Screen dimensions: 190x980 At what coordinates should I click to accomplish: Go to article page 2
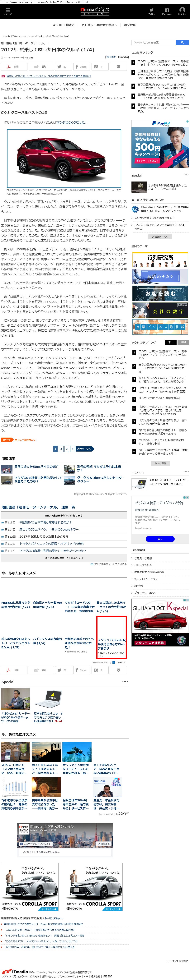[x=61, y=449]
